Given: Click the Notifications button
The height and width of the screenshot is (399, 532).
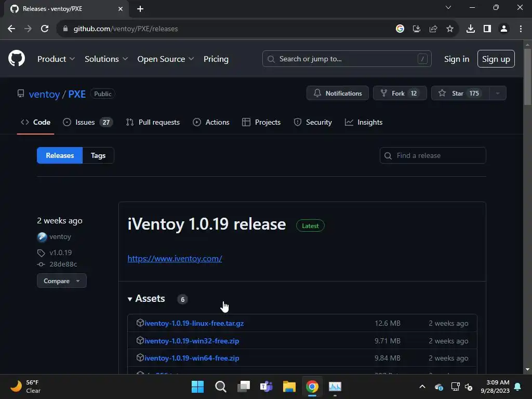Looking at the screenshot, I should pyautogui.click(x=338, y=94).
